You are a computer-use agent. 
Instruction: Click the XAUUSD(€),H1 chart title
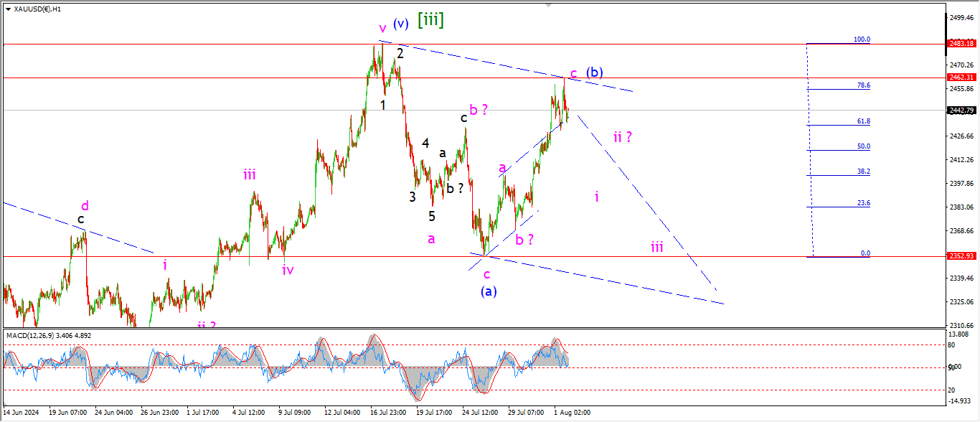pos(37,9)
